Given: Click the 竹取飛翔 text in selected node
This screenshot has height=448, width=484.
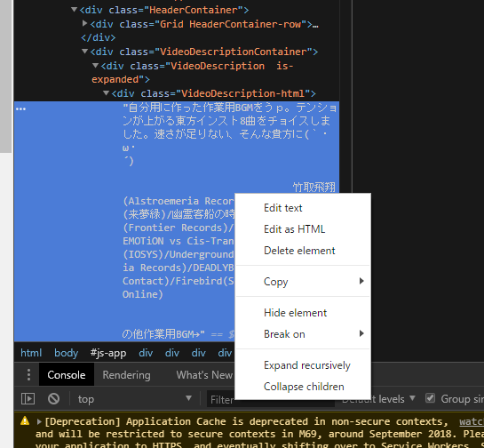Looking at the screenshot, I should [x=314, y=188].
